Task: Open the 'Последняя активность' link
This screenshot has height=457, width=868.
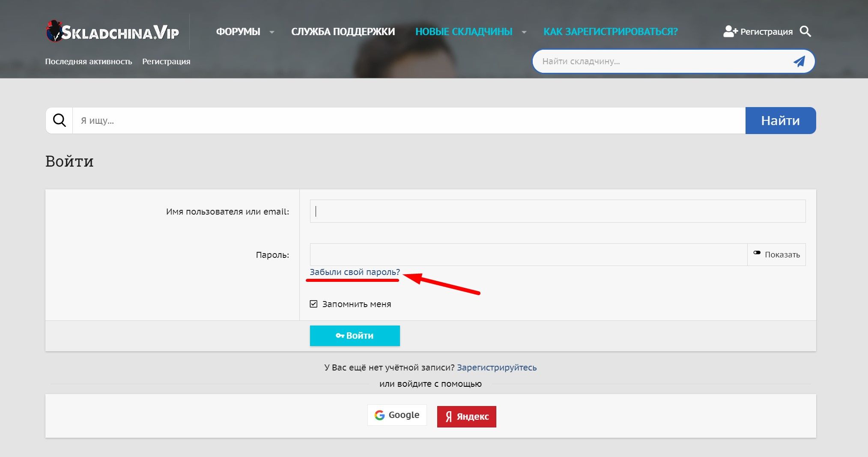Action: pyautogui.click(x=89, y=61)
